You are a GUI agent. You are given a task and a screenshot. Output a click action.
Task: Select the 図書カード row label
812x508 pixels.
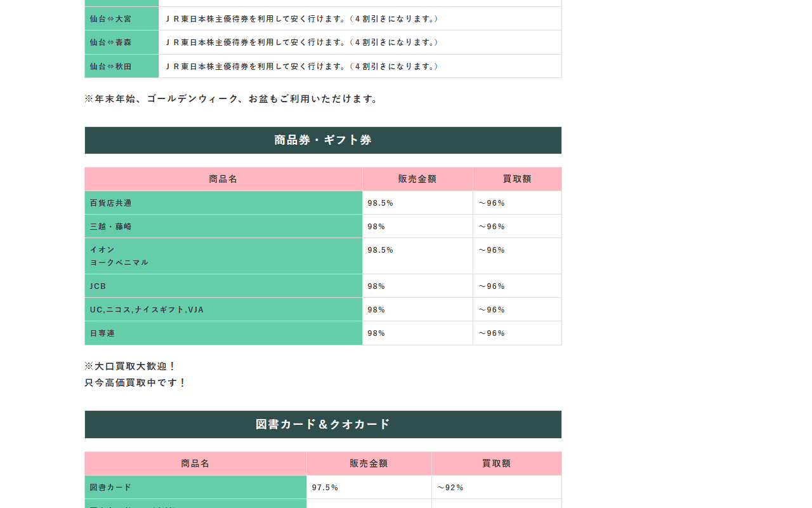(111, 488)
